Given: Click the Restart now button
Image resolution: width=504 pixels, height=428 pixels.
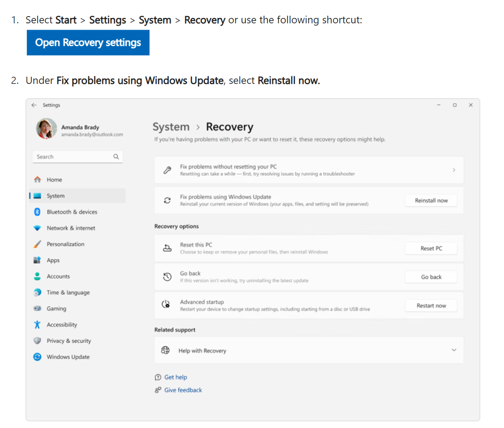Looking at the screenshot, I should click(431, 306).
